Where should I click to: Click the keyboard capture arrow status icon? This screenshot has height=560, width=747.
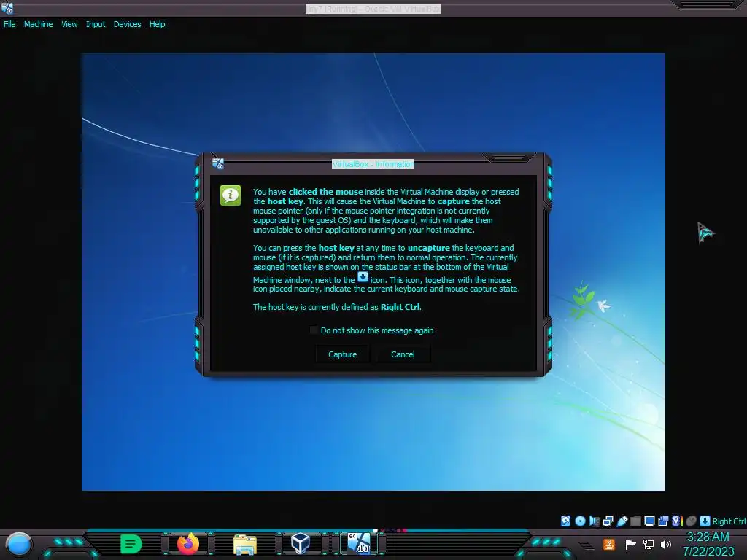tap(705, 521)
